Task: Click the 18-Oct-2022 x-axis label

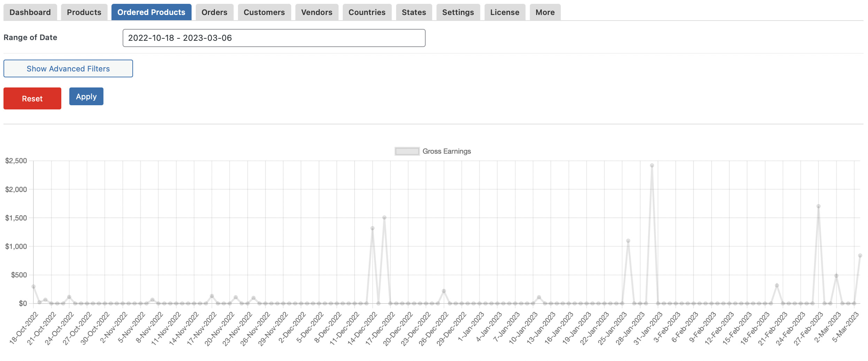Action: tap(24, 329)
